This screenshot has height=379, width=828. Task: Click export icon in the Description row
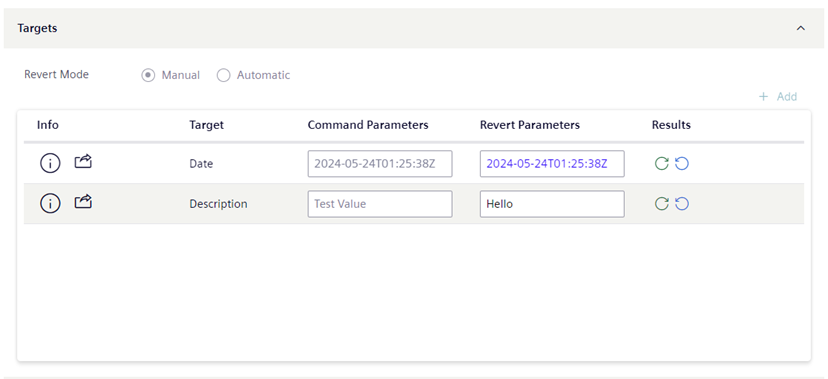coord(83,201)
